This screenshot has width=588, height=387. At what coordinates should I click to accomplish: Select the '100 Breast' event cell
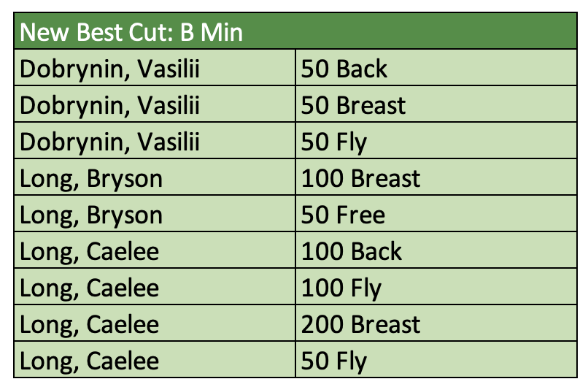click(360, 178)
